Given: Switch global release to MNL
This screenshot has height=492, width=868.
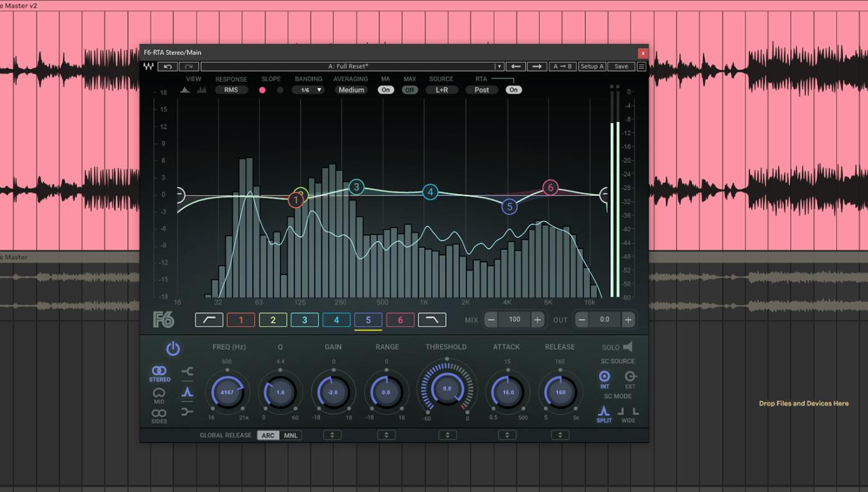Looking at the screenshot, I should tap(291, 435).
